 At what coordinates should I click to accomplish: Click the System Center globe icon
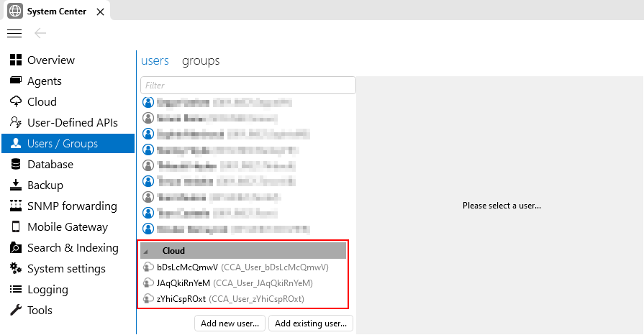click(15, 11)
